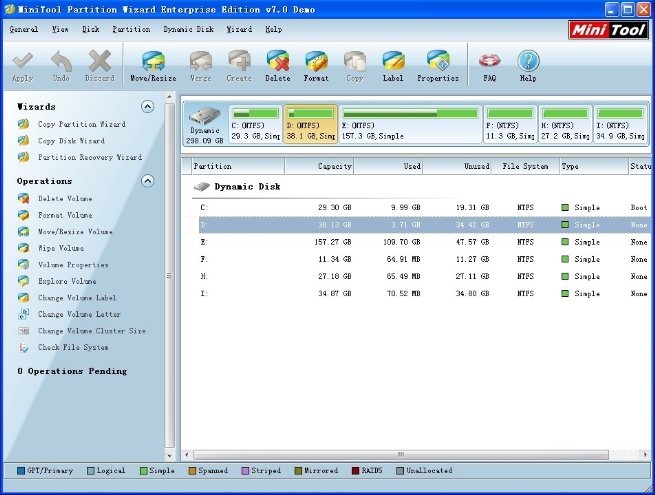Select D: (NTFS) block in disk map
Image resolution: width=655 pixels, height=495 pixels.
pyautogui.click(x=311, y=124)
